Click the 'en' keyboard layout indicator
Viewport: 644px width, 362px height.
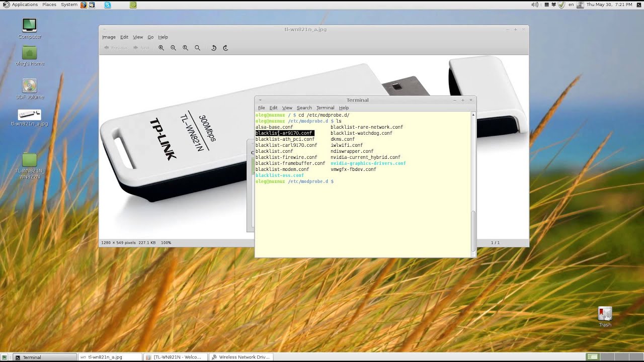coord(571,5)
